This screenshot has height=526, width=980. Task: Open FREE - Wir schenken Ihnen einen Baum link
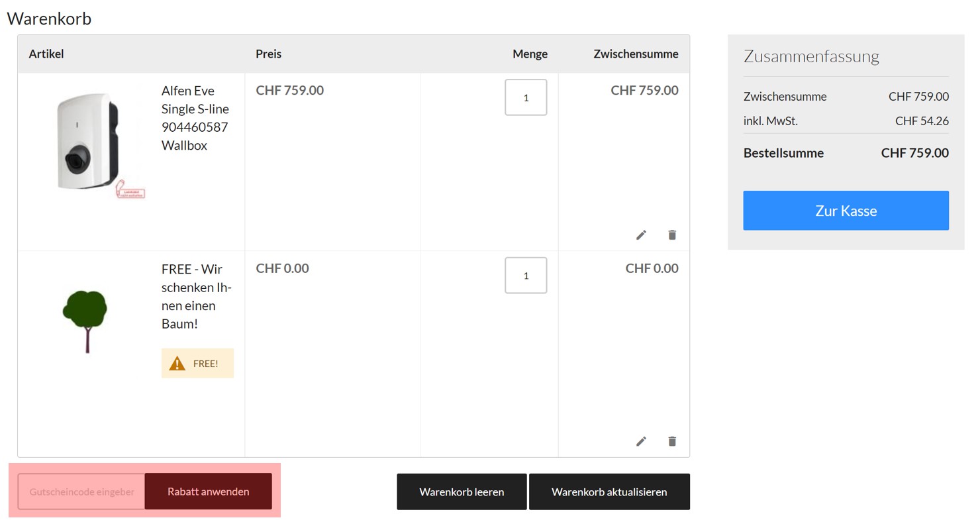coord(196,297)
